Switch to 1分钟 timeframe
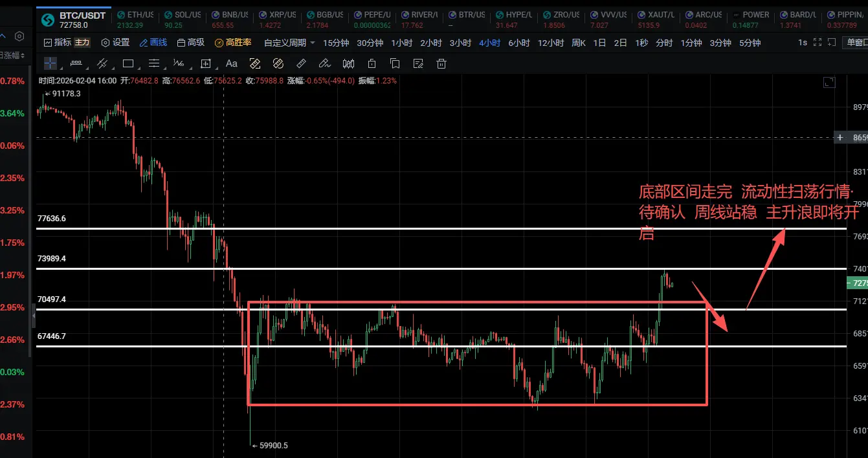Screen dimensions: 868x458 (691, 43)
